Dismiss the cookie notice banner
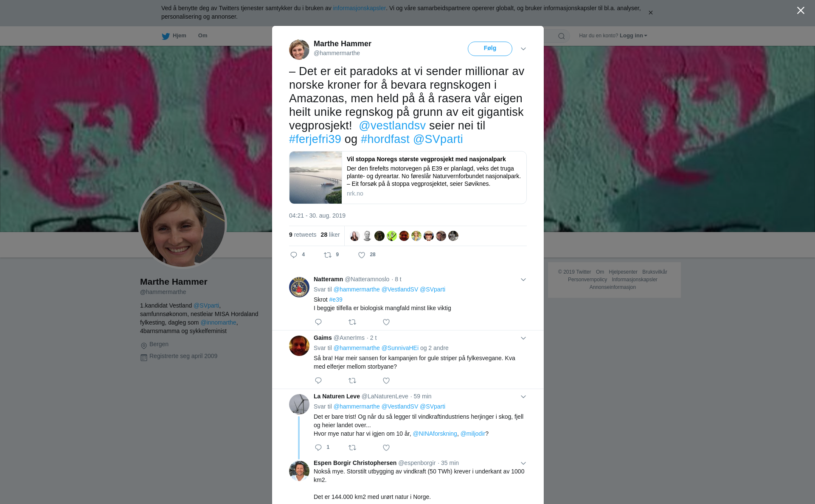This screenshot has width=815, height=504. point(650,13)
